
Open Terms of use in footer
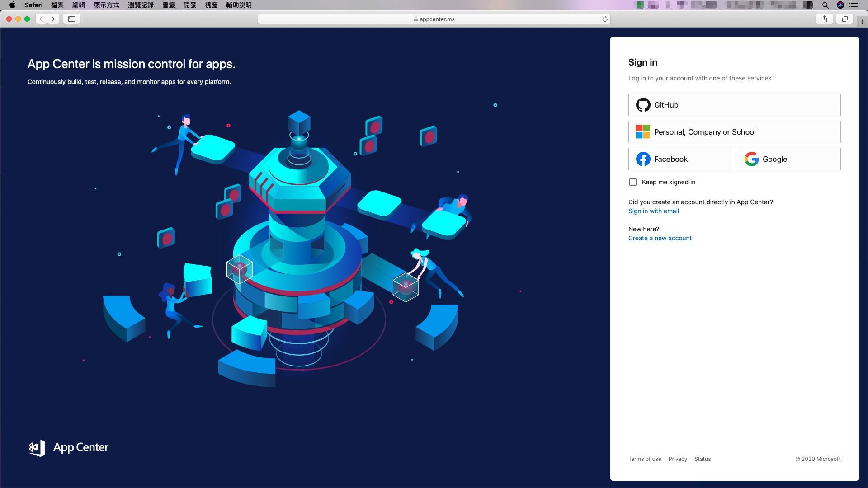click(x=645, y=459)
